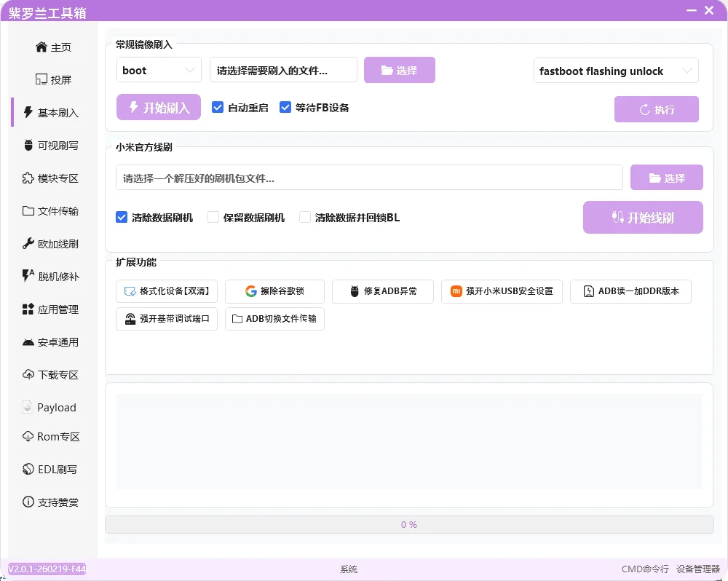This screenshot has height=581, width=728.
Task: Click the lightning icon beside 基本刷入
Action: (x=28, y=112)
